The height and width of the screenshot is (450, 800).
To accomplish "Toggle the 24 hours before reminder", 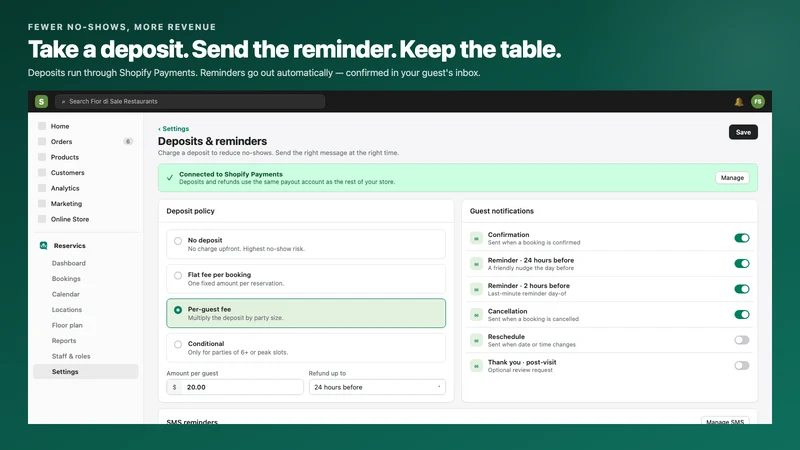I will 741,263.
